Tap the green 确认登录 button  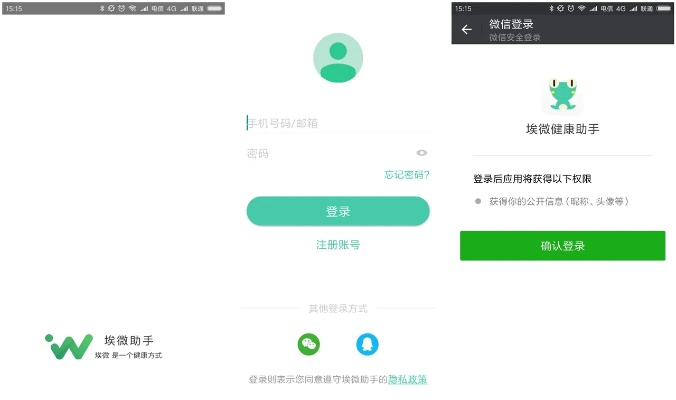pyautogui.click(x=562, y=246)
